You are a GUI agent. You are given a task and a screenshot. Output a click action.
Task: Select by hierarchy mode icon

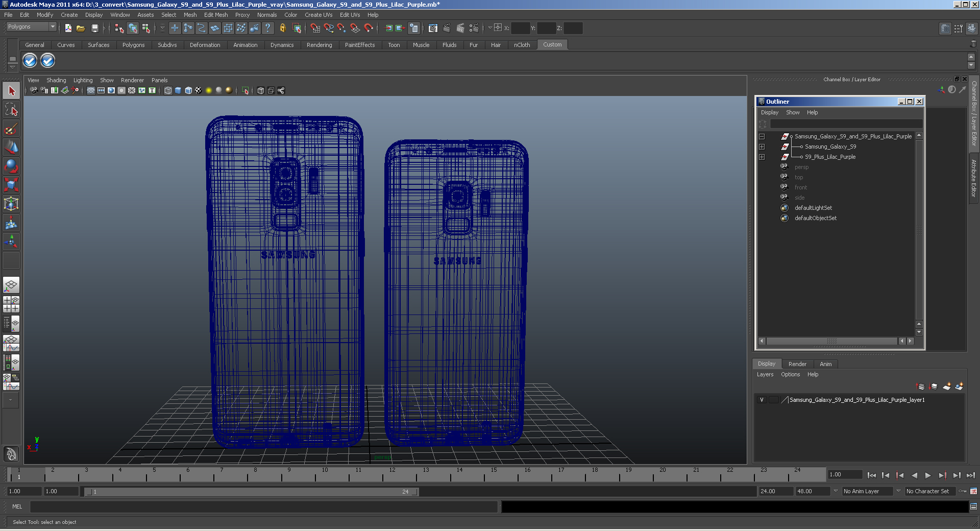[x=119, y=28]
